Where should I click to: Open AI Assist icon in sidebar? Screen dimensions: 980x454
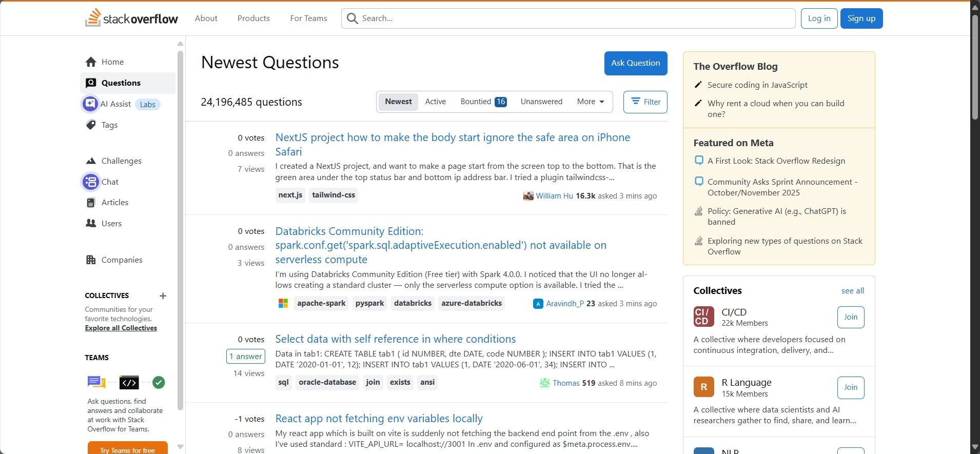click(x=90, y=104)
